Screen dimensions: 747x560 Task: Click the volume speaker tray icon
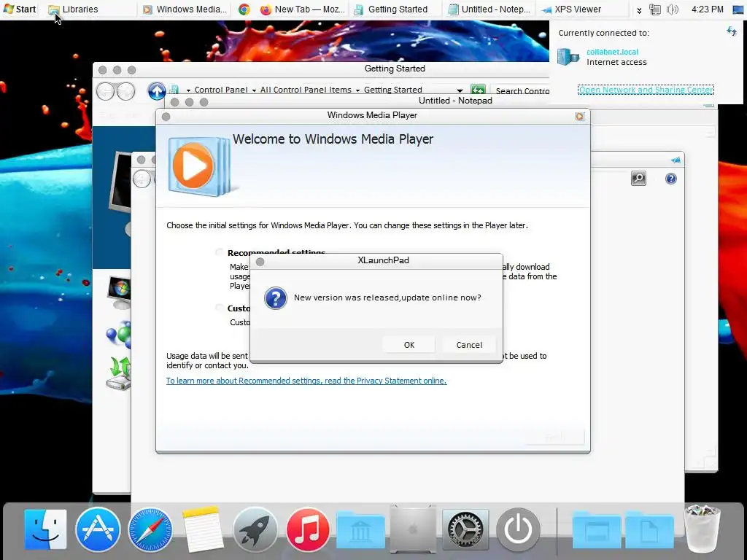coord(672,9)
